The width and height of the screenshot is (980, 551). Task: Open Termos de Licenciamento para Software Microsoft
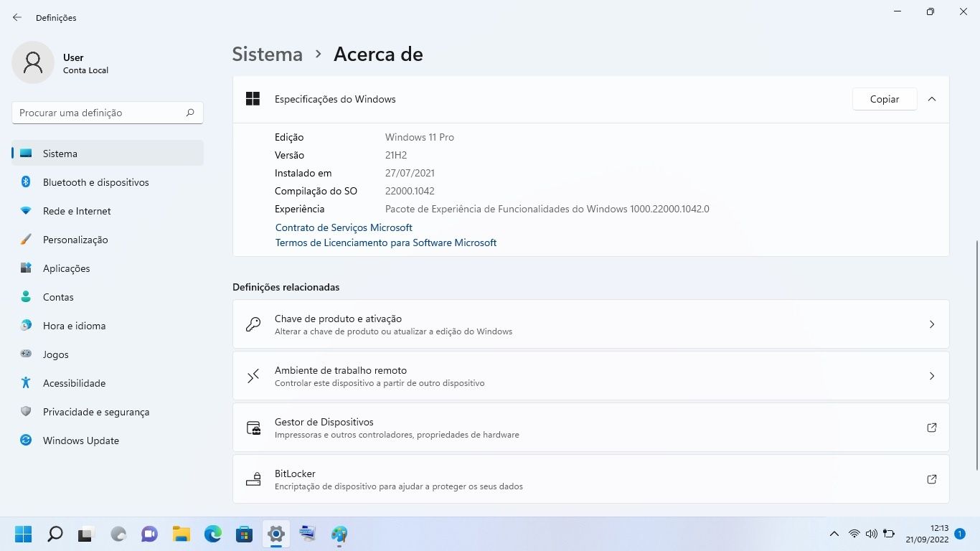(386, 242)
